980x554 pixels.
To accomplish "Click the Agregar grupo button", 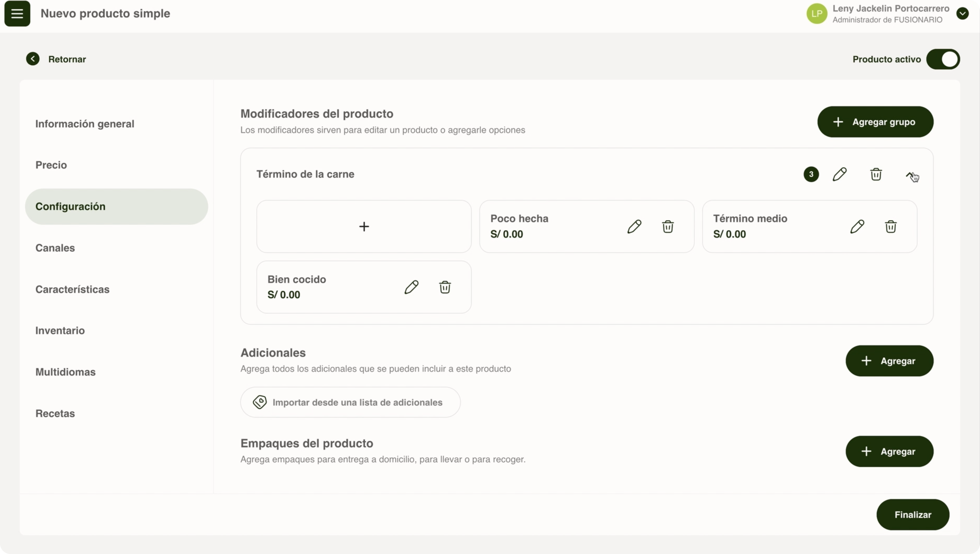I will pos(875,122).
